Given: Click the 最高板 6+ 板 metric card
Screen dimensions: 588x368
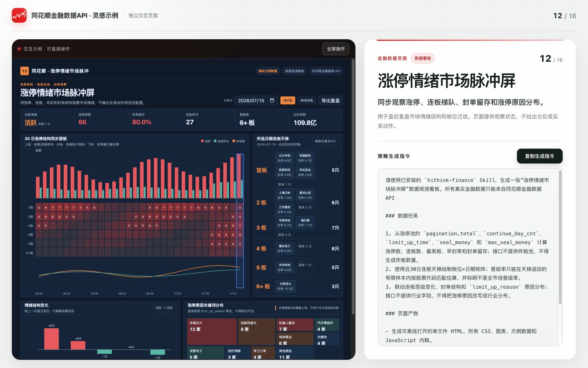Looking at the screenshot, I should point(262,119).
